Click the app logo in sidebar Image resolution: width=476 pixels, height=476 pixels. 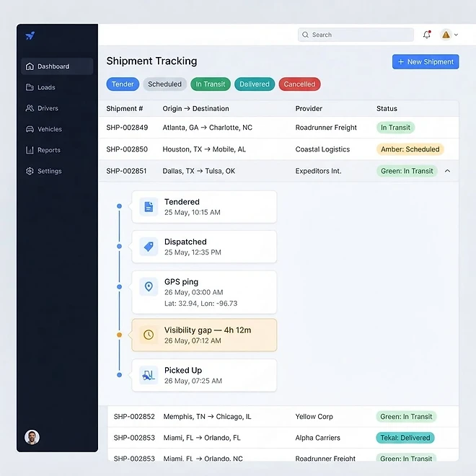[x=30, y=36]
